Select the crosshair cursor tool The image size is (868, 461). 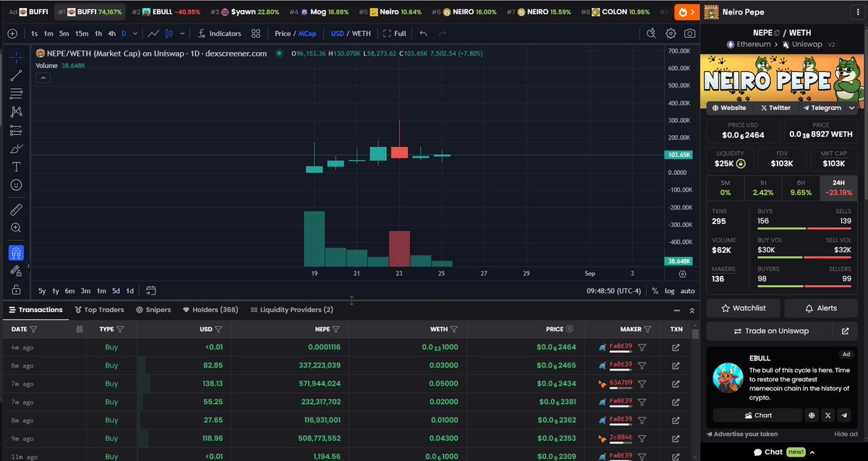(16, 56)
